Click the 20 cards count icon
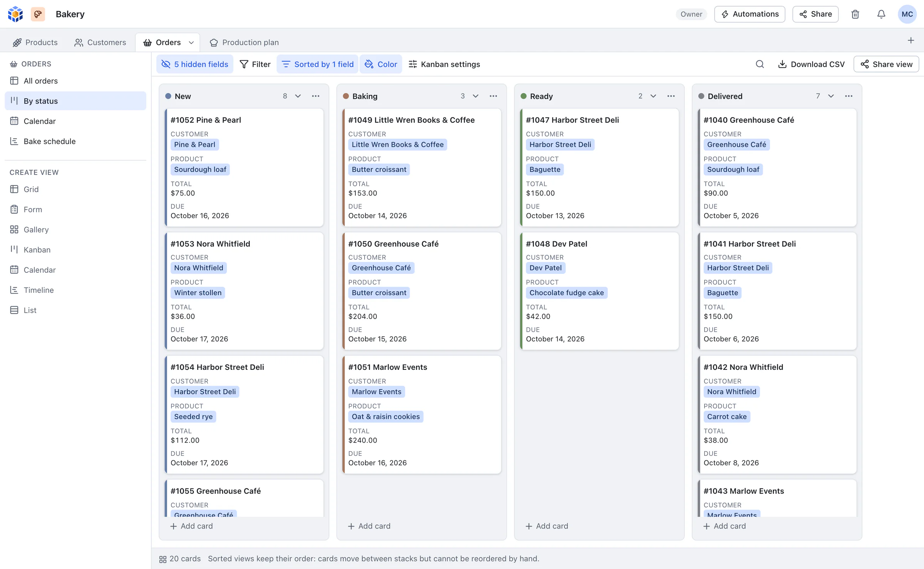This screenshot has width=924, height=569. pos(163,559)
